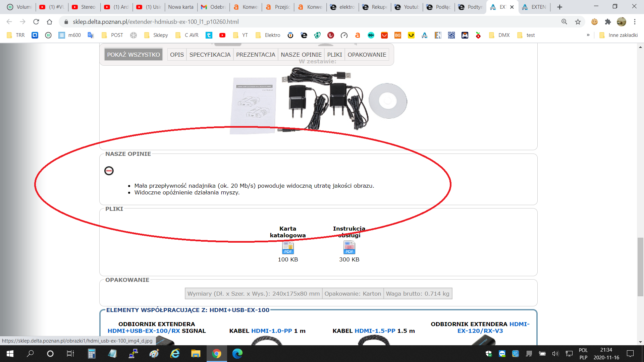Open the POL language indicator
This screenshot has width=644, height=362.
click(583, 350)
